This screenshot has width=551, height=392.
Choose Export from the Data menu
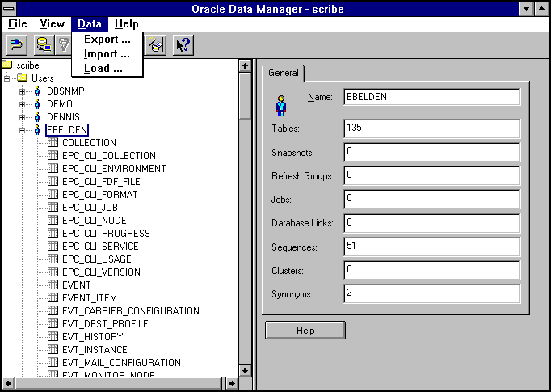pyautogui.click(x=107, y=40)
